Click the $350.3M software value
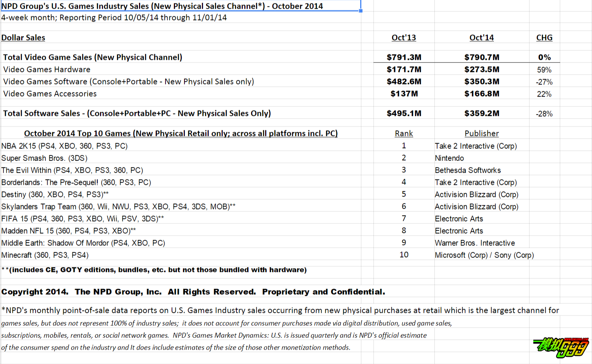Image resolution: width=592 pixels, height=364 pixels. click(x=482, y=81)
